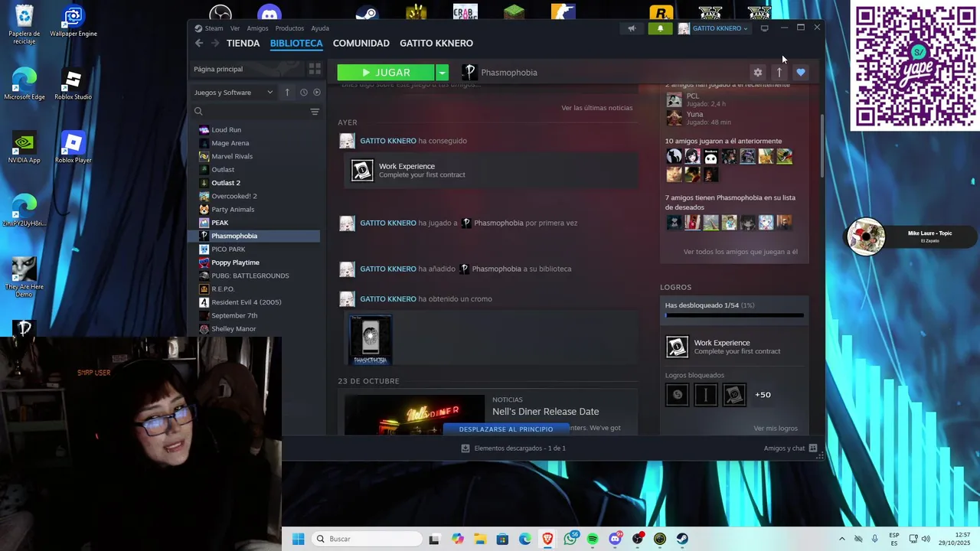The height and width of the screenshot is (551, 980).
Task: Click the achievements progress bar 1/54
Action: click(x=734, y=315)
